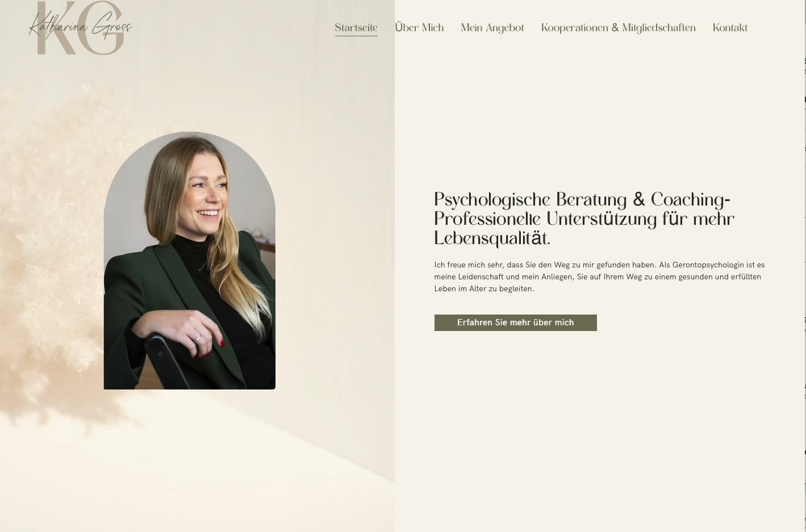Click the large KG monogram letters

(x=80, y=28)
